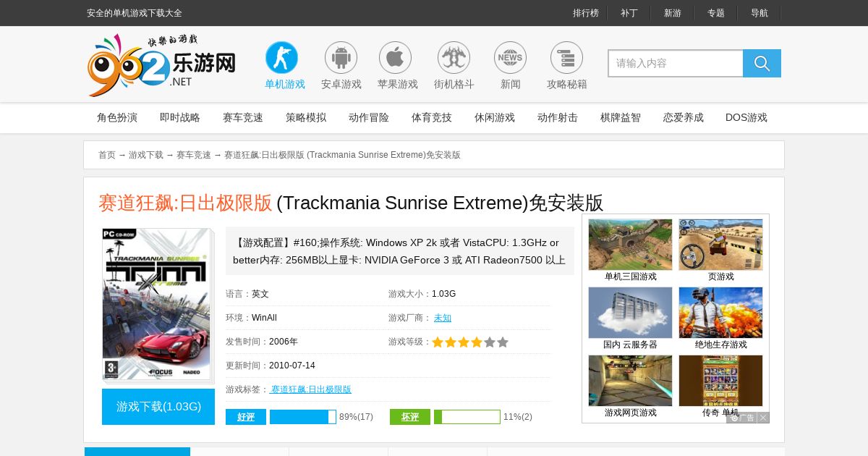This screenshot has height=456, width=868.
Task: Vote with the 好评 button
Action: tap(246, 417)
